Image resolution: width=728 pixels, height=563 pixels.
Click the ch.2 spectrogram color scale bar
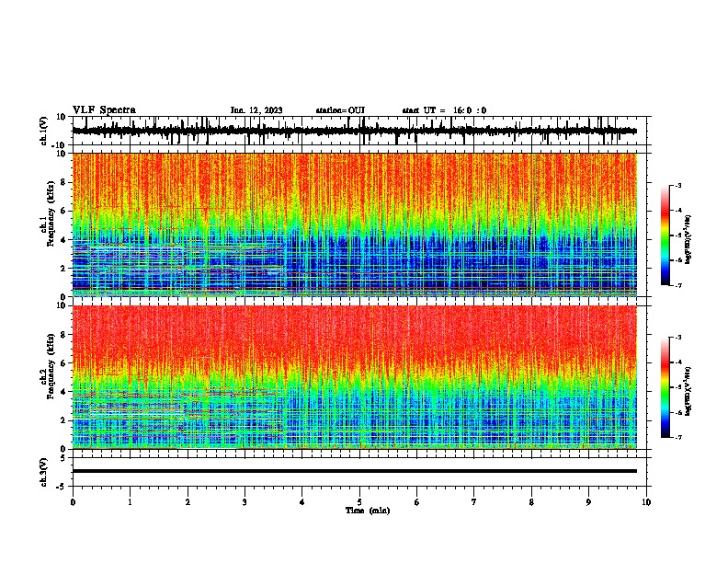(x=665, y=387)
